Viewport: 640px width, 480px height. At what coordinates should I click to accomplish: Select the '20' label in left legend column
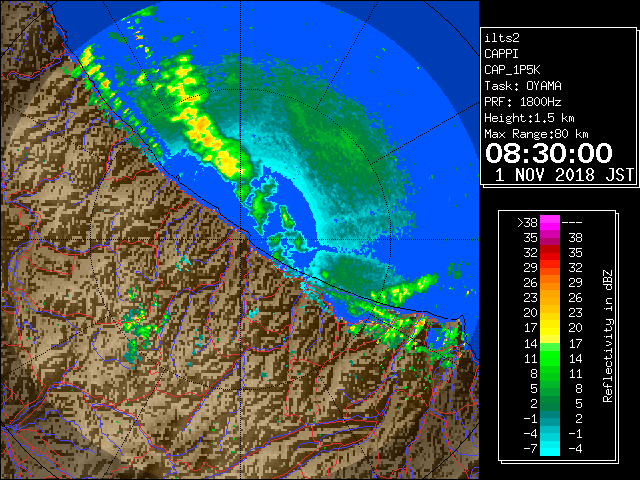(530, 313)
